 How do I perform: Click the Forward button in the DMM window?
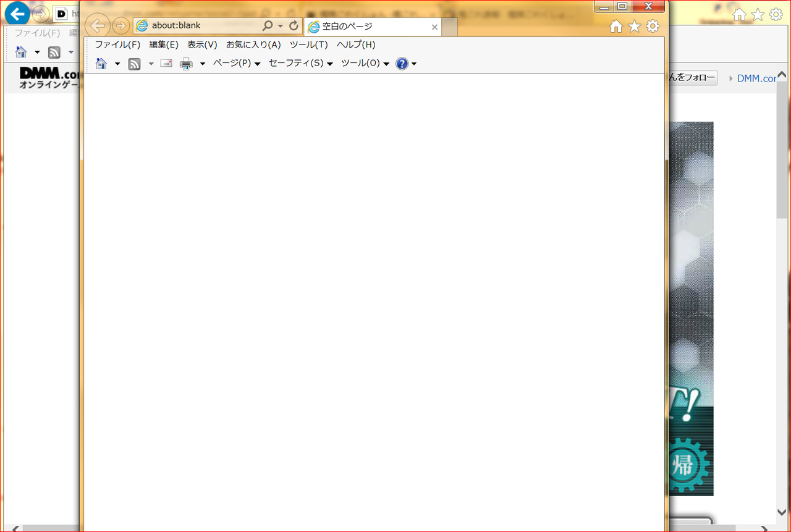(x=40, y=13)
